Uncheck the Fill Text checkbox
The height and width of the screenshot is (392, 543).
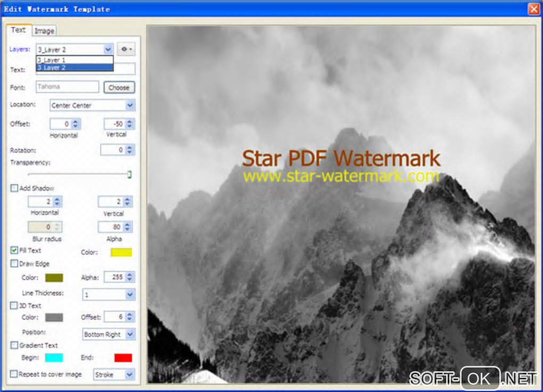click(14, 250)
